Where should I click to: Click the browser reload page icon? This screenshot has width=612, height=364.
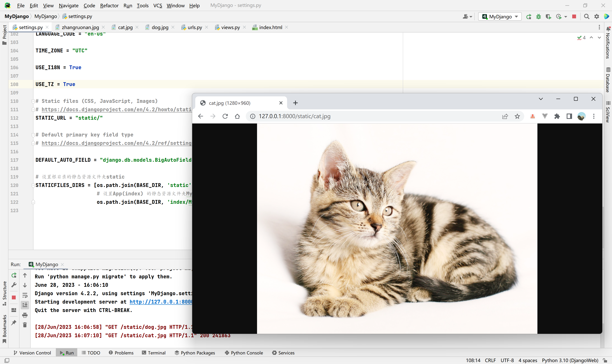pos(225,116)
